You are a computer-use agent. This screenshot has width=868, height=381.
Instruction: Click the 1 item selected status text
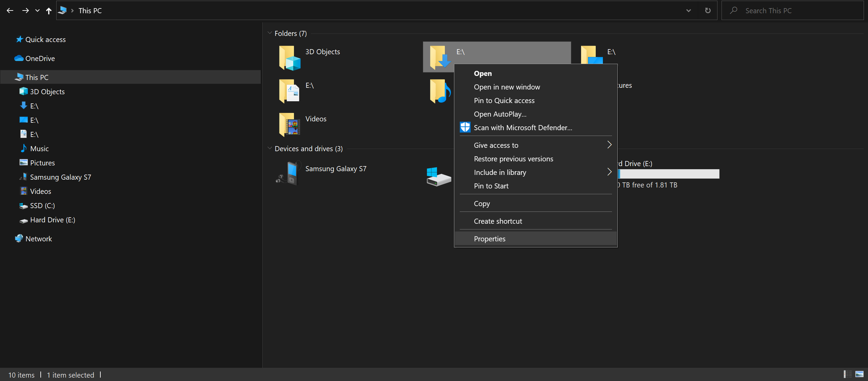70,375
